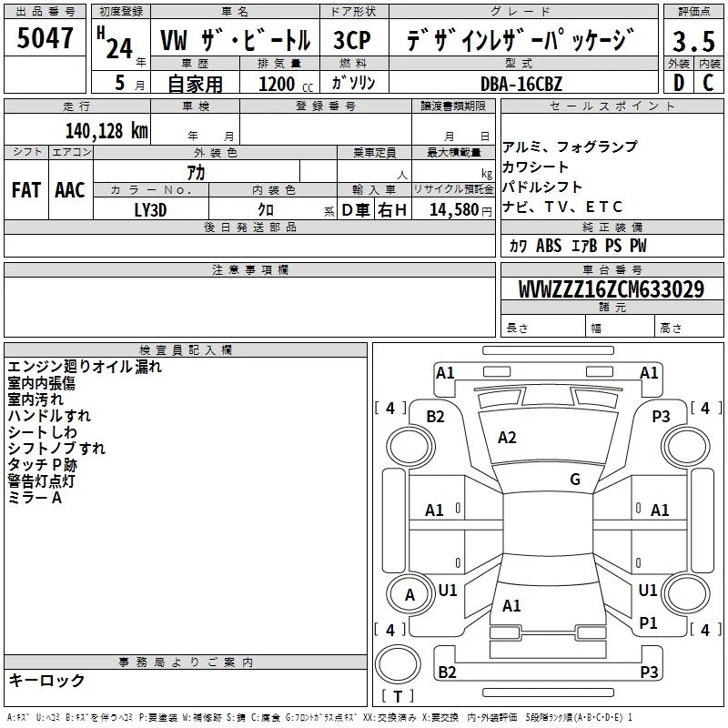Select the car name VW ザ・ビートル
The width and height of the screenshot is (728, 728).
click(x=235, y=40)
